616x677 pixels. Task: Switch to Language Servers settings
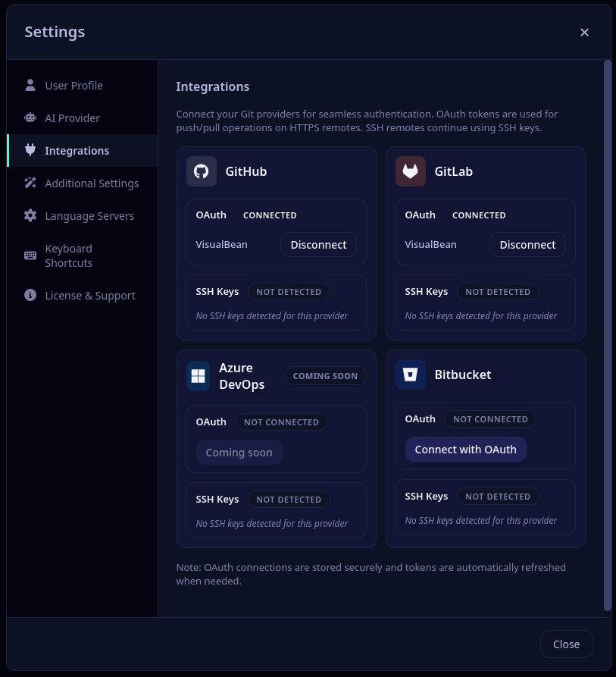(89, 215)
